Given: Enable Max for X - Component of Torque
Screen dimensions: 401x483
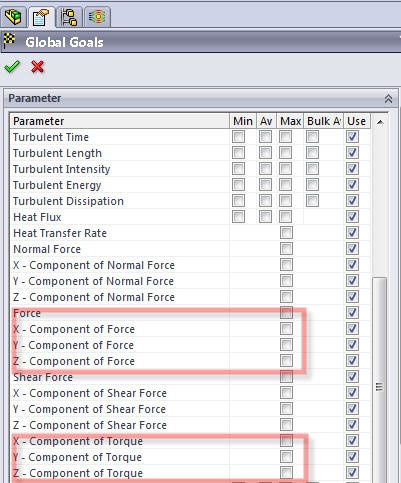Looking at the screenshot, I should (286, 441).
